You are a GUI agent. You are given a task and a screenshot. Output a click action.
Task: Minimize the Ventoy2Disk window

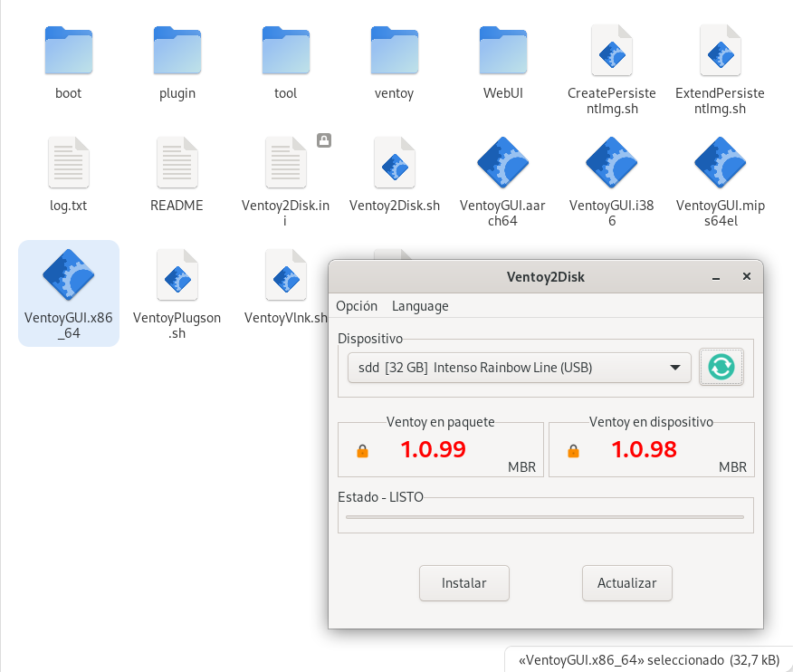click(716, 277)
